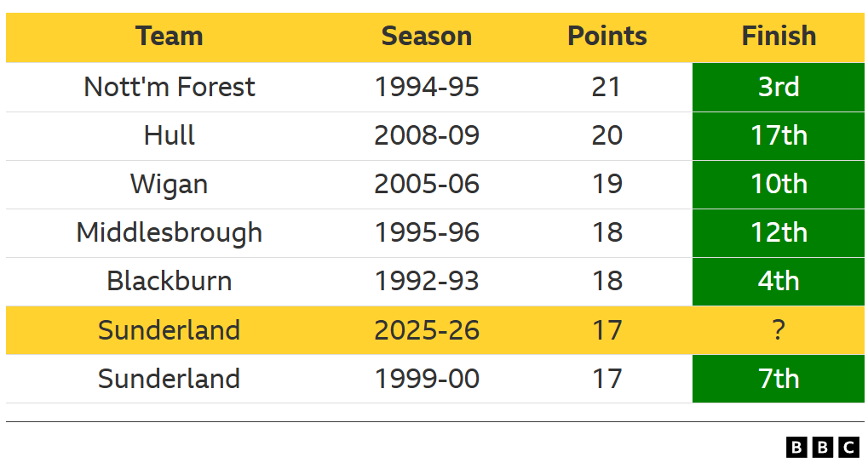Click the Points column header
The width and height of the screenshot is (868, 463).
[x=606, y=37]
